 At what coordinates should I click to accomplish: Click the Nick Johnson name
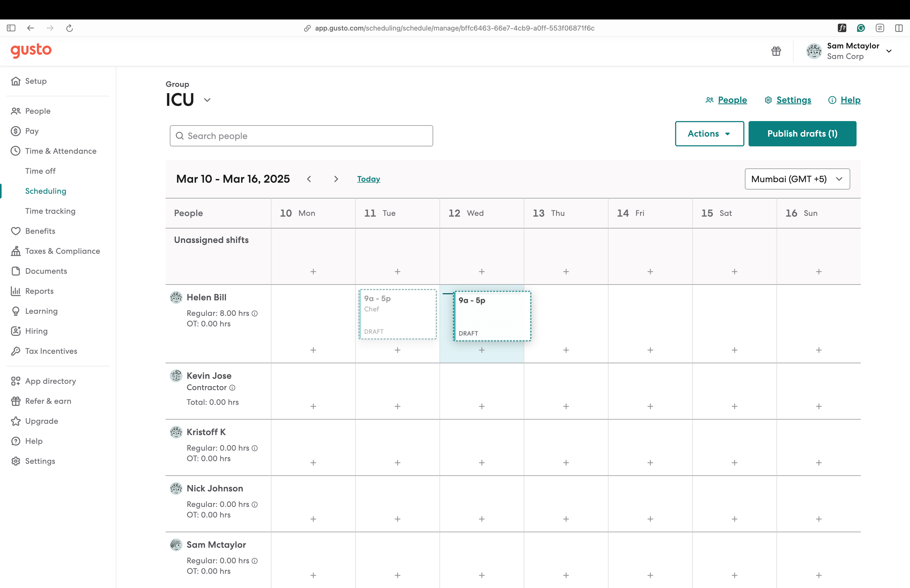(215, 488)
